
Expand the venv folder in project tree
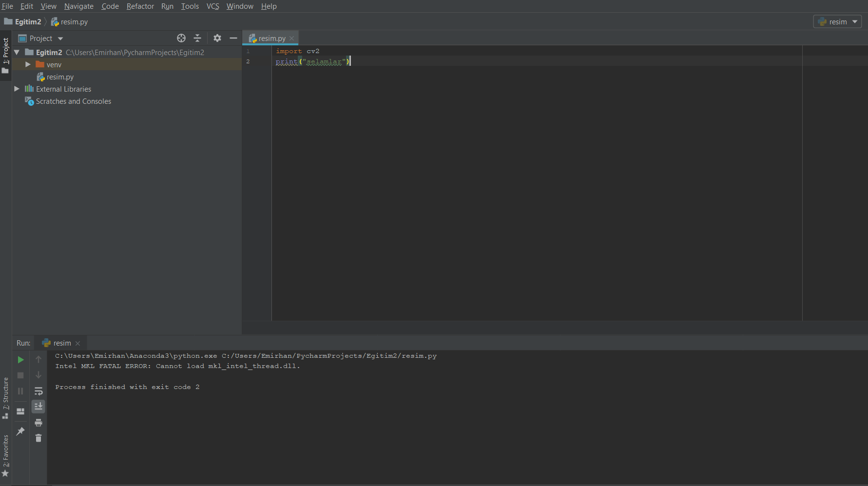click(28, 64)
